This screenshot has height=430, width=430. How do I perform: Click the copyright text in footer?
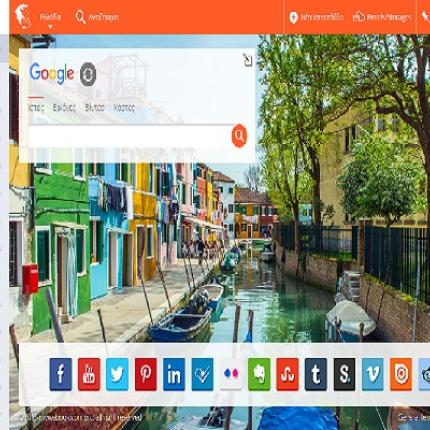pos(81,417)
